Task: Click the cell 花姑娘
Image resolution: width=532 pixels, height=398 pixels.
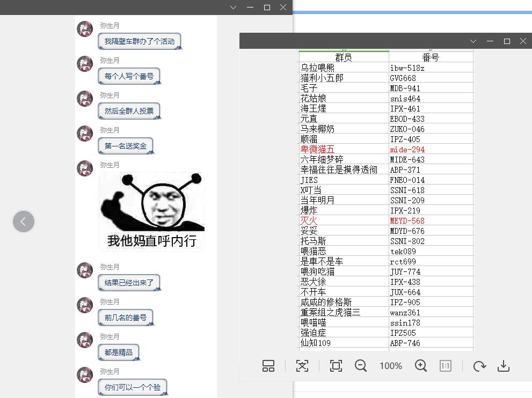Action: pos(344,98)
